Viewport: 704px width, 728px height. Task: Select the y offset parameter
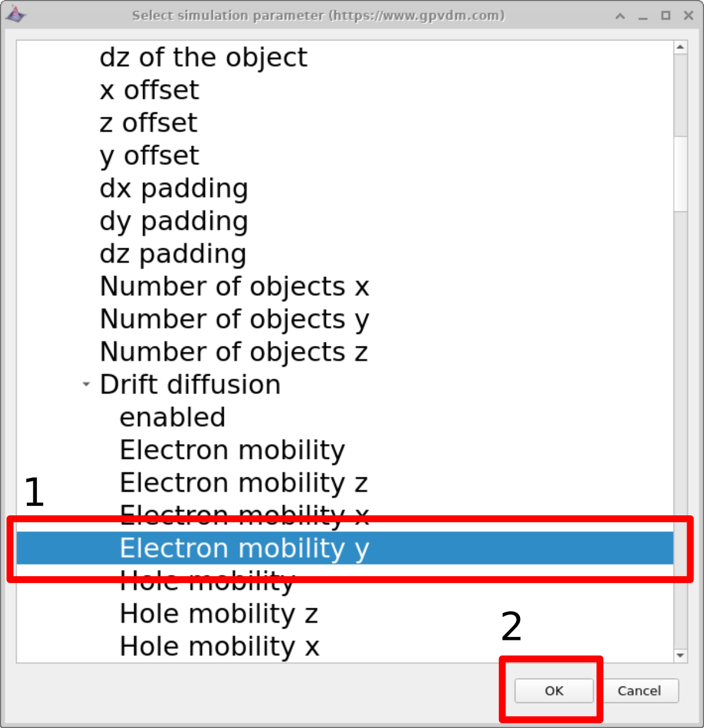(149, 155)
